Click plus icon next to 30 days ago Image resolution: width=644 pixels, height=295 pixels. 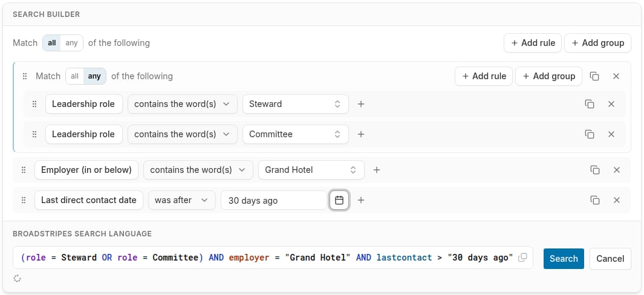click(361, 200)
